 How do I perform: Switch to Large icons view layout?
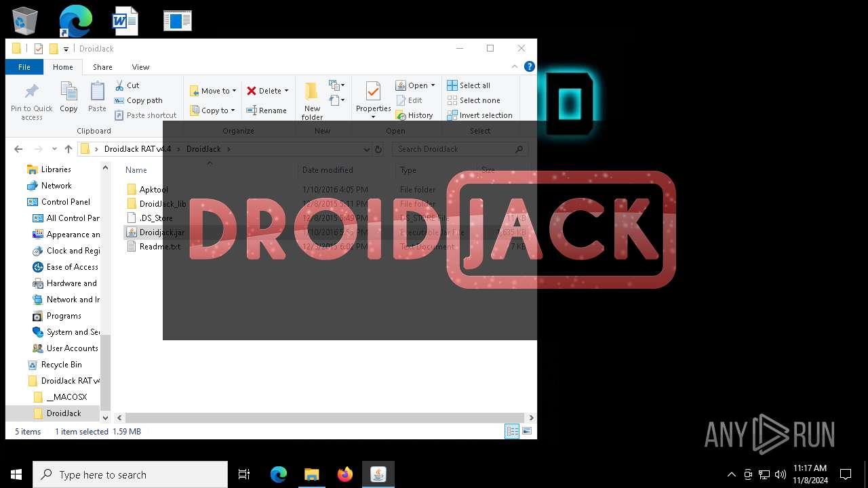coord(526,431)
